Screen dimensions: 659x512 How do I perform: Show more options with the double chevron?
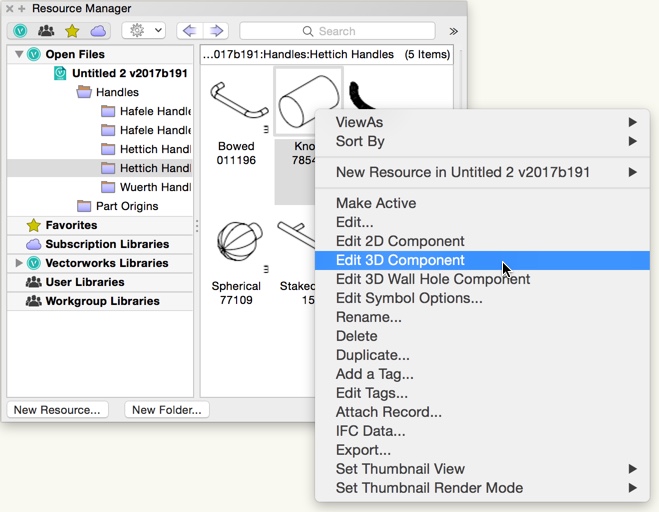pos(453,31)
